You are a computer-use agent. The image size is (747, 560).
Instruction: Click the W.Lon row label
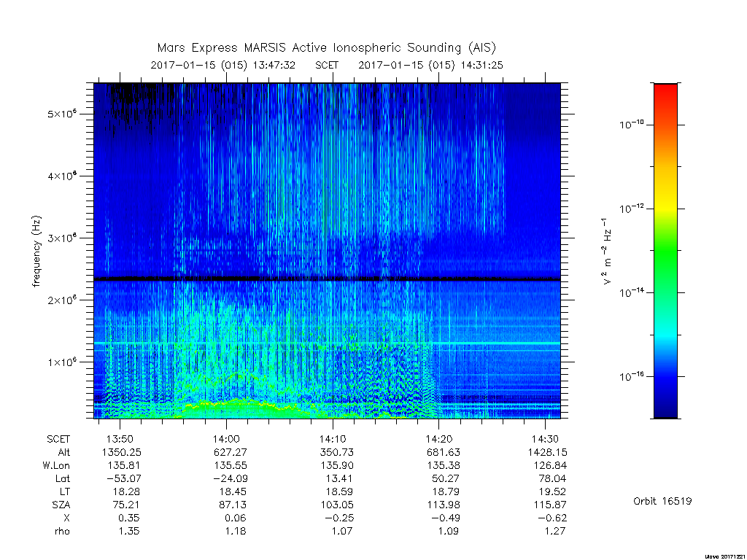click(x=56, y=465)
